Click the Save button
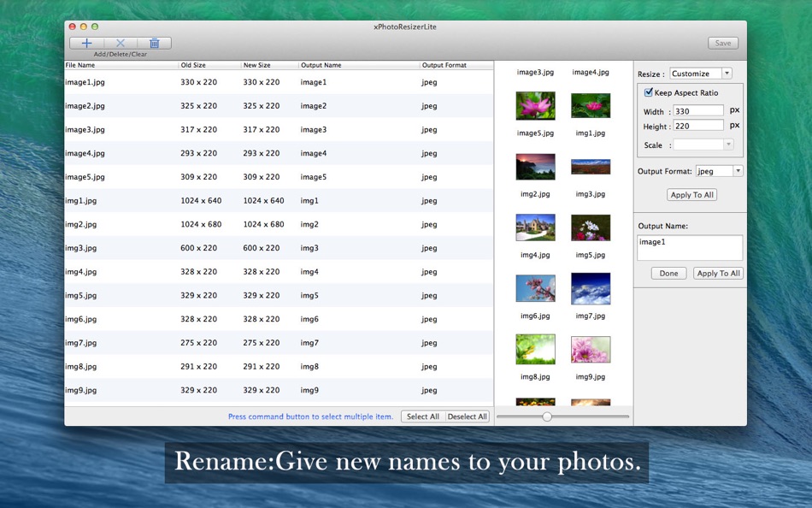 pyautogui.click(x=723, y=44)
